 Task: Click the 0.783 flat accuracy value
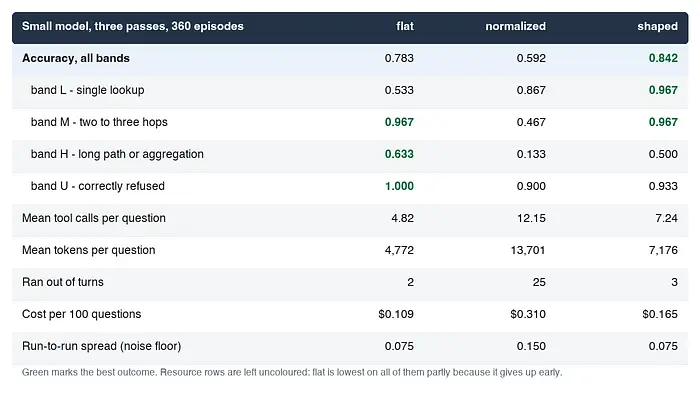[399, 59]
